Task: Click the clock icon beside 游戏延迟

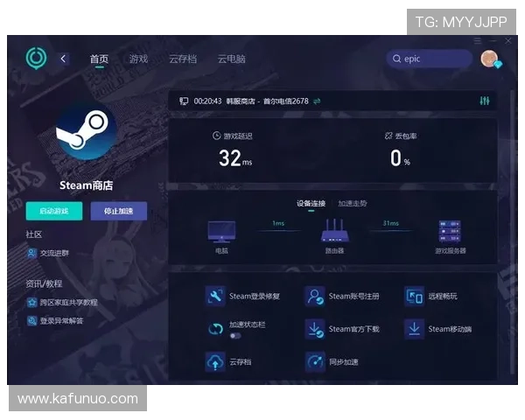Action: 216,136
